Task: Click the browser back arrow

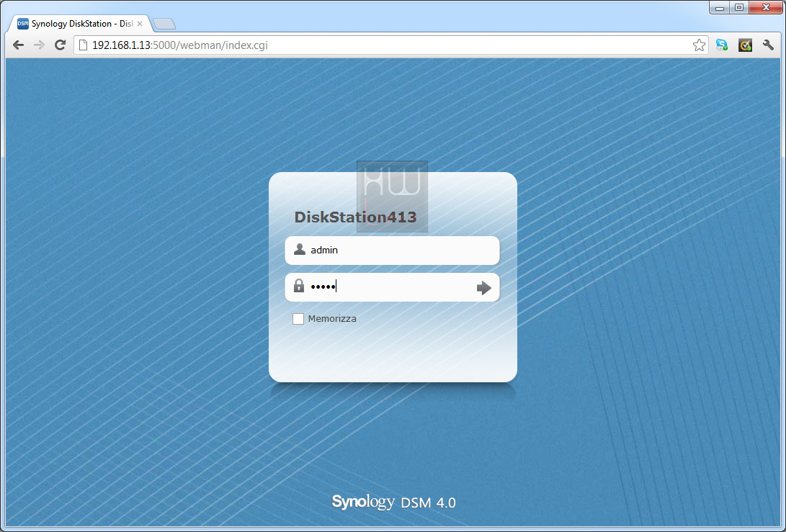Action: 19,45
